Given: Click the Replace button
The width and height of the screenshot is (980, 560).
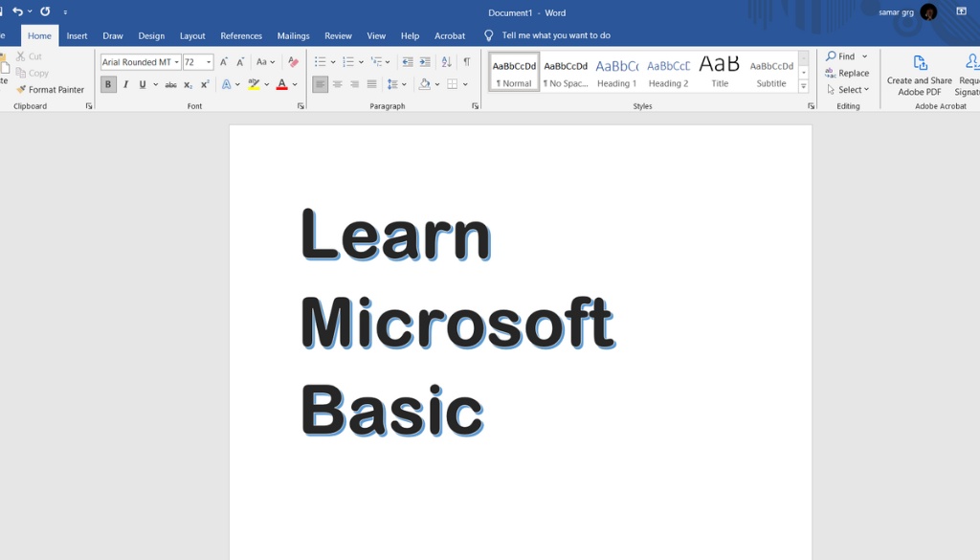Looking at the screenshot, I should coord(847,73).
